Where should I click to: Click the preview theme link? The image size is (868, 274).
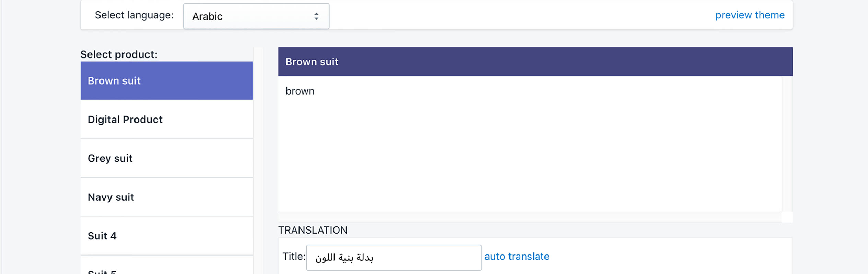click(x=750, y=15)
